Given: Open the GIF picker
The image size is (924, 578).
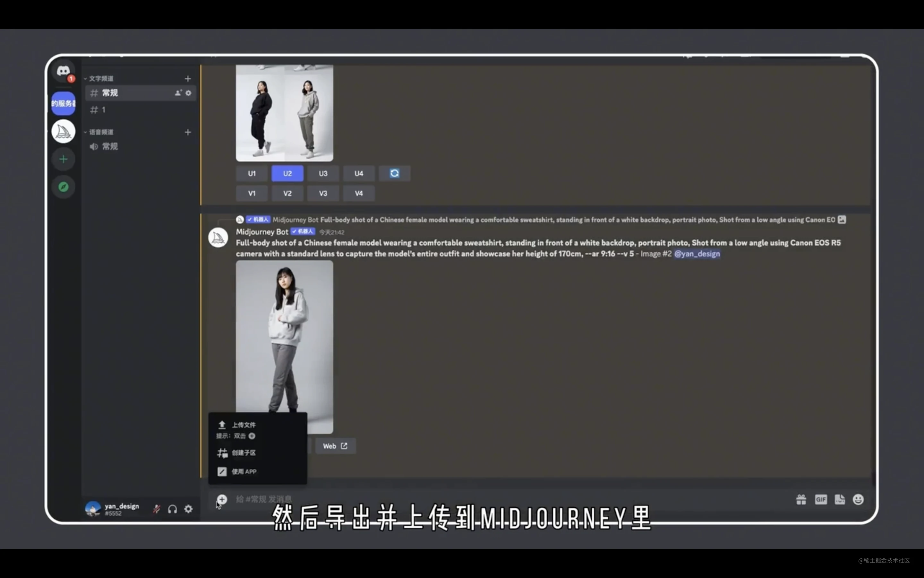Looking at the screenshot, I should [820, 500].
